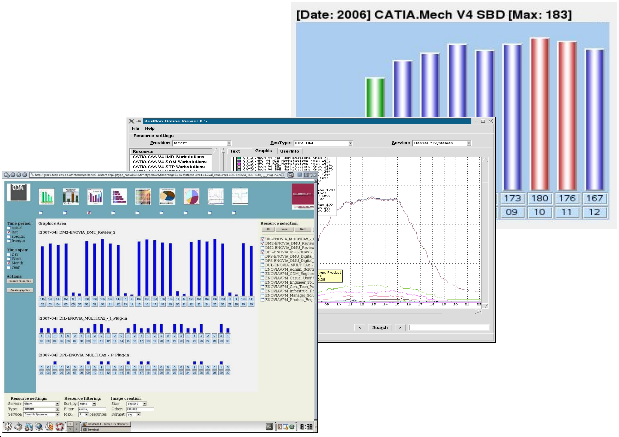Open the Sort by dropdown under Resource filtering
Image resolution: width=619 pixels, height=437 pixels.
[87, 404]
